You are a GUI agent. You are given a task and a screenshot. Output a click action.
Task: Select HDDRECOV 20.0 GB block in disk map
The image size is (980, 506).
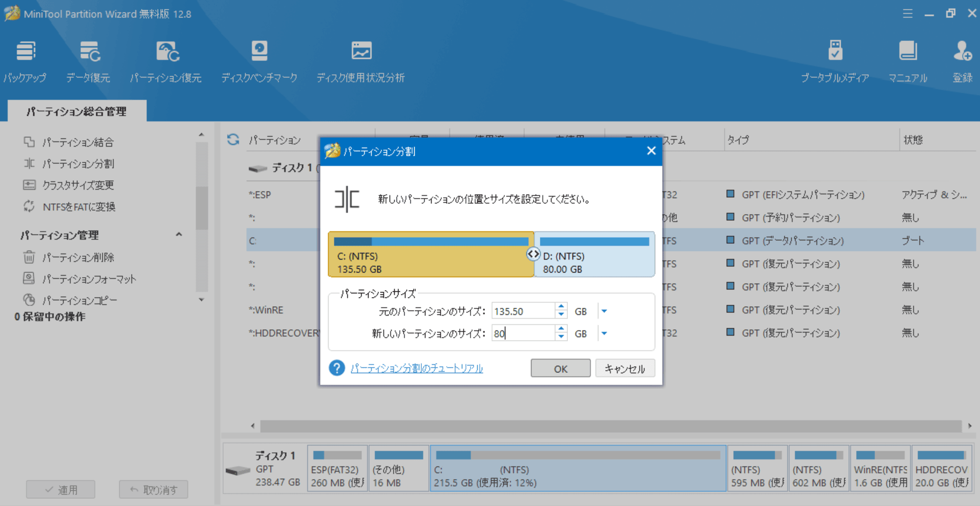pyautogui.click(x=942, y=469)
